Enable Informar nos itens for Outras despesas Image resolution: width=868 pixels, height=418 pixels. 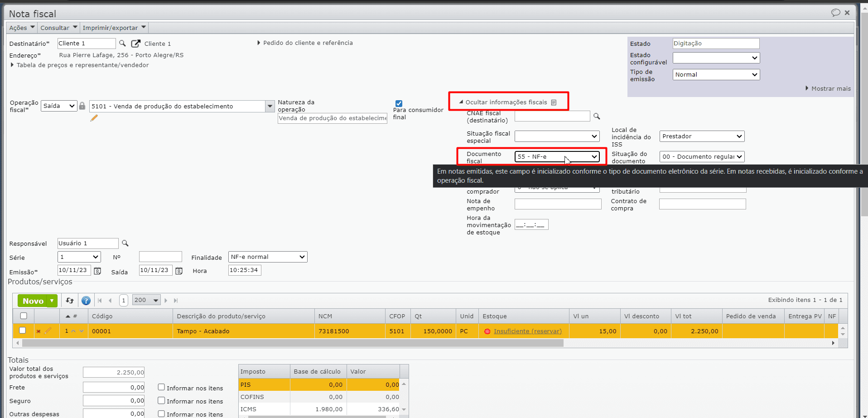(x=161, y=413)
